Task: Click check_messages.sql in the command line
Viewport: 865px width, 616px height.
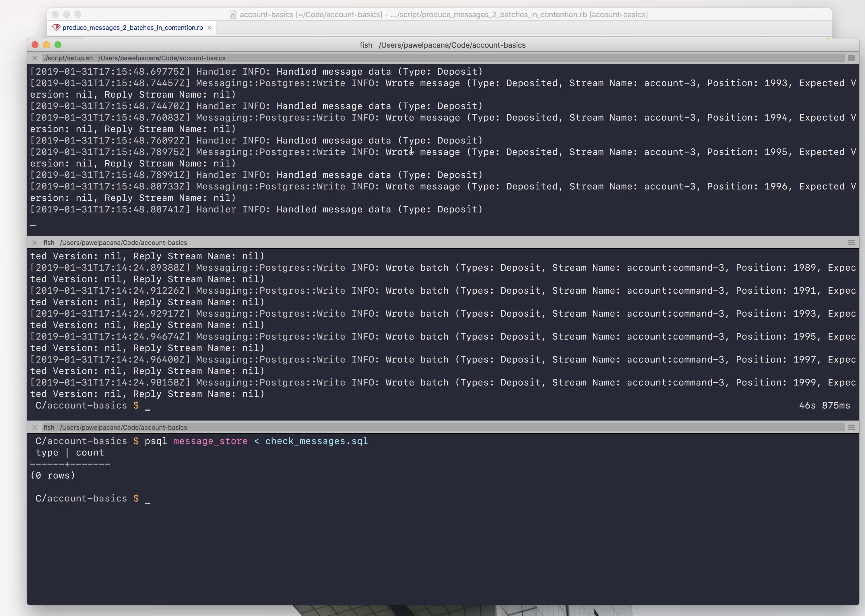Action: 317,441
